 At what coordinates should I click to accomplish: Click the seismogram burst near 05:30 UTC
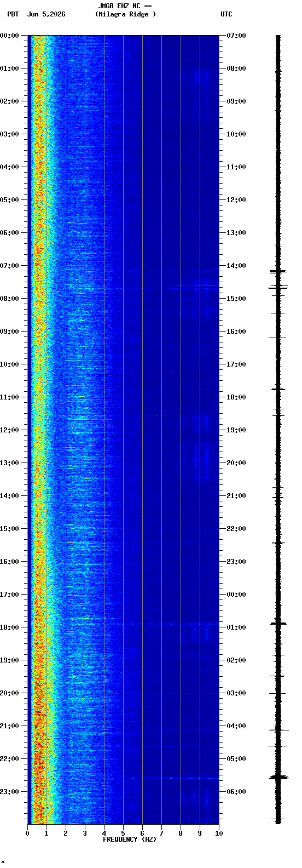click(278, 777)
